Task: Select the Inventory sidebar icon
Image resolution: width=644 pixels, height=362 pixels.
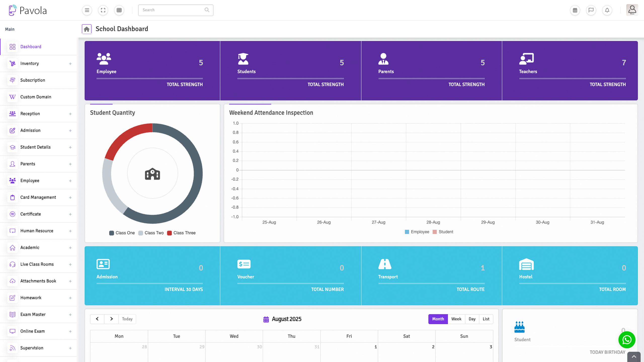Action: pyautogui.click(x=12, y=63)
